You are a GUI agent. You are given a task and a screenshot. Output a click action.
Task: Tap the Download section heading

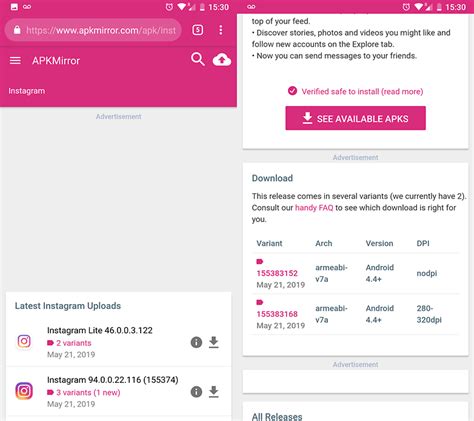(272, 178)
